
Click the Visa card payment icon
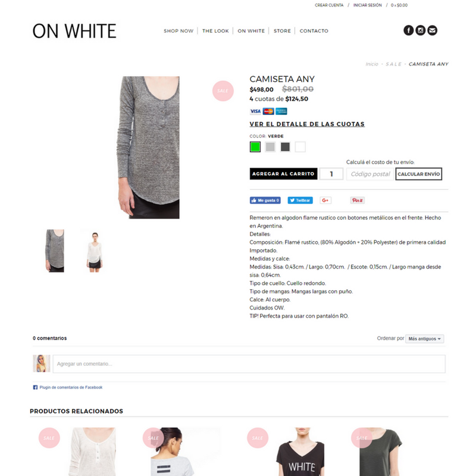(x=255, y=111)
